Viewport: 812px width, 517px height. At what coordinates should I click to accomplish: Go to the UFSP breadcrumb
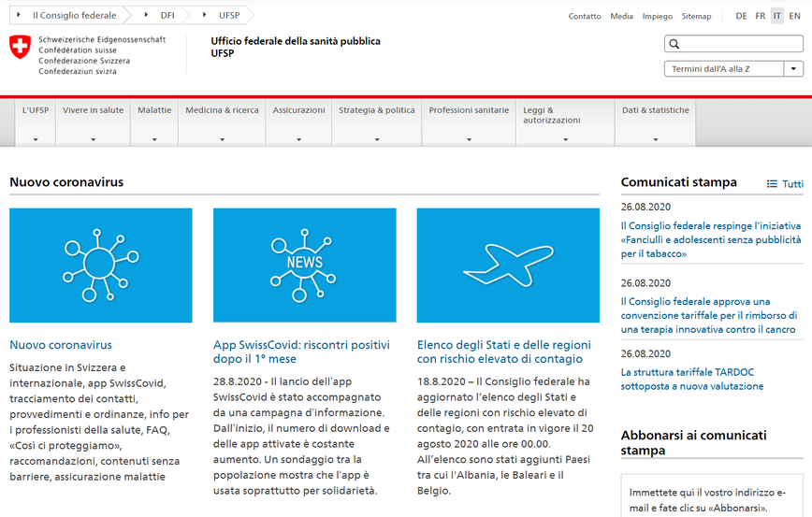click(229, 16)
